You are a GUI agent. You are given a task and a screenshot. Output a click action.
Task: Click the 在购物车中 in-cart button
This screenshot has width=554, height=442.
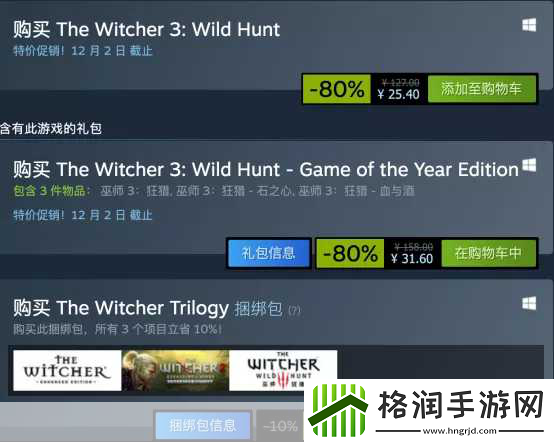pyautogui.click(x=488, y=253)
